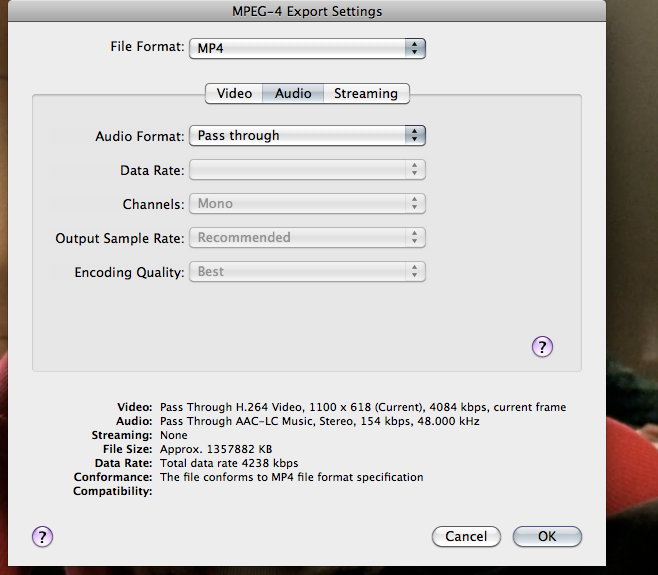Open the dialog help at bottom-left

click(x=42, y=537)
